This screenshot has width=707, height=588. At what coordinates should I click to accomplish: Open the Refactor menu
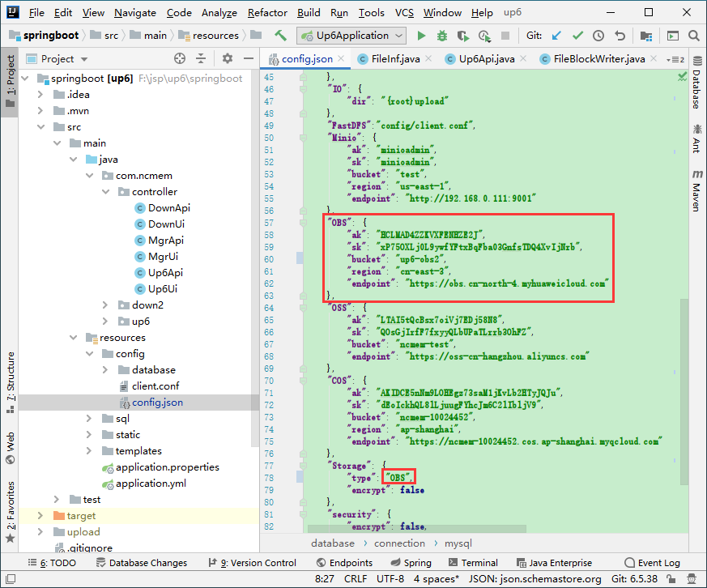[x=267, y=13]
